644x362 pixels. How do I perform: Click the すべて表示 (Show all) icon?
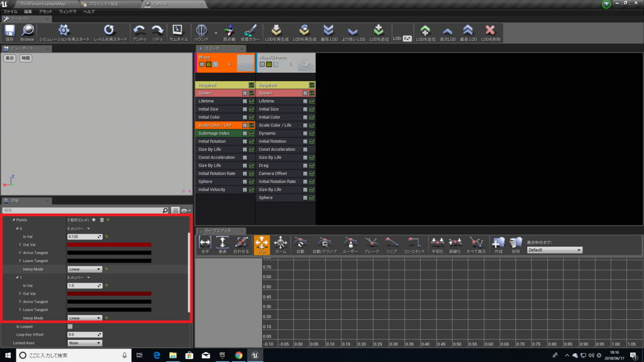[476, 245]
